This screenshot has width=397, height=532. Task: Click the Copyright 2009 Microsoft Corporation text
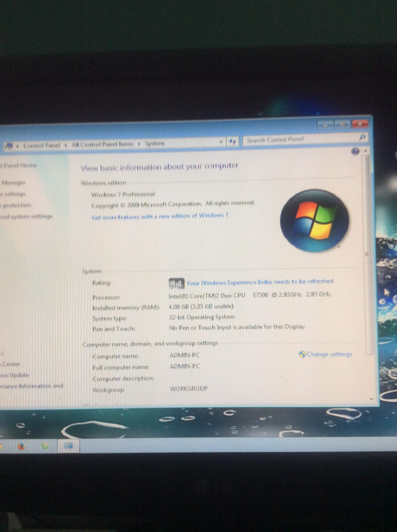coord(173,205)
